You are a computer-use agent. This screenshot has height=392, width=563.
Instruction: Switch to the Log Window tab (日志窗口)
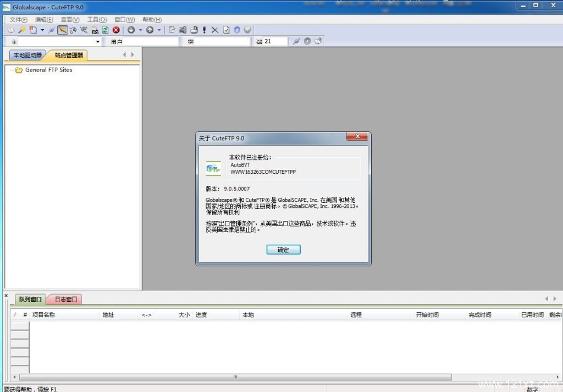[66, 299]
